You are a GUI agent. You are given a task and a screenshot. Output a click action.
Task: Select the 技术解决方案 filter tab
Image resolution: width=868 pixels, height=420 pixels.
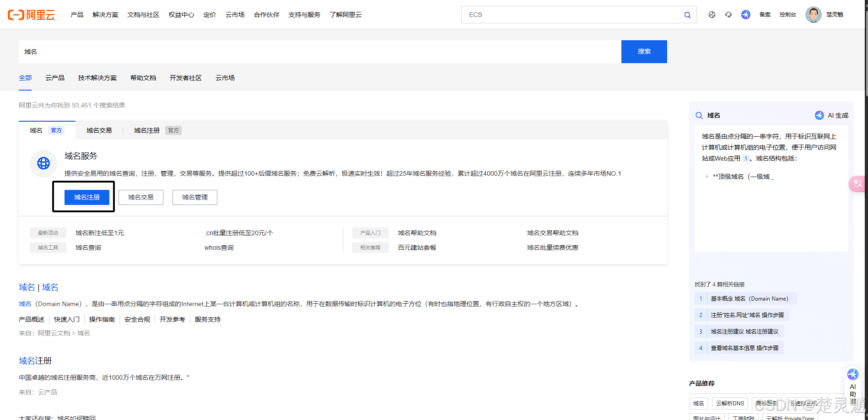coord(97,78)
